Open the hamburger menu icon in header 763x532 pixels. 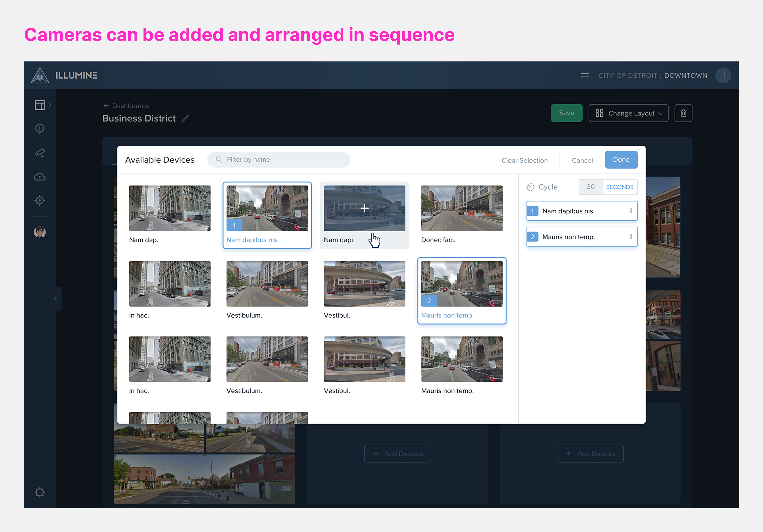pos(585,76)
